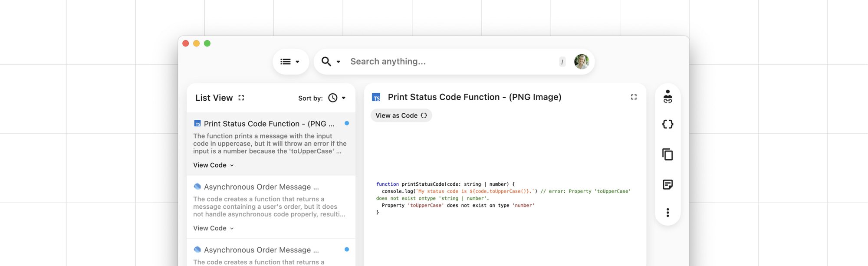Expand the snippet preview to fullscreen

click(x=634, y=97)
